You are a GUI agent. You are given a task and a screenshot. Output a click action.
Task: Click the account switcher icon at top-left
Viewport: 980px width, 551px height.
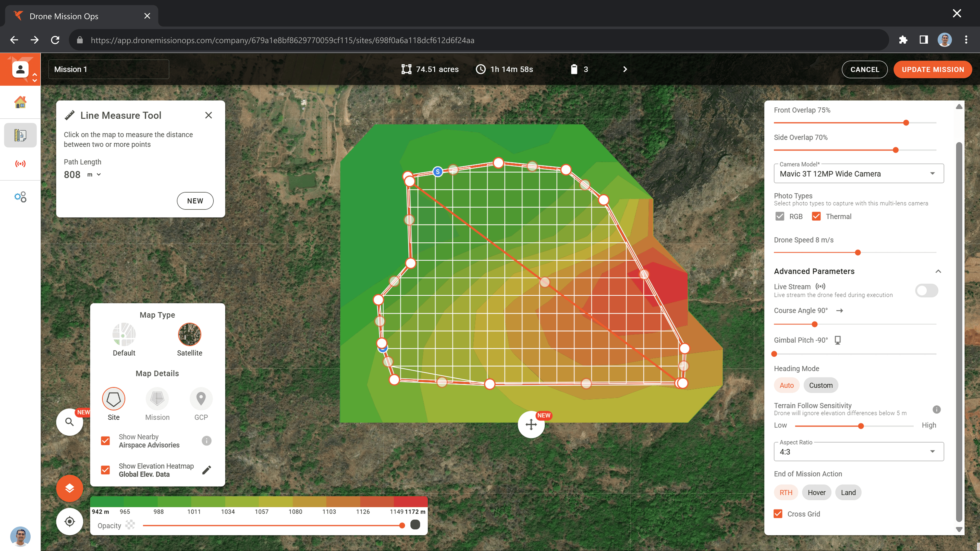tap(20, 69)
